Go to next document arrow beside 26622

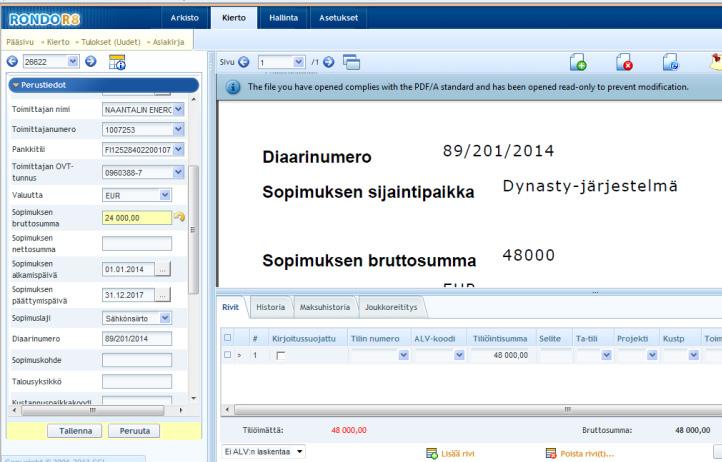[x=91, y=61]
